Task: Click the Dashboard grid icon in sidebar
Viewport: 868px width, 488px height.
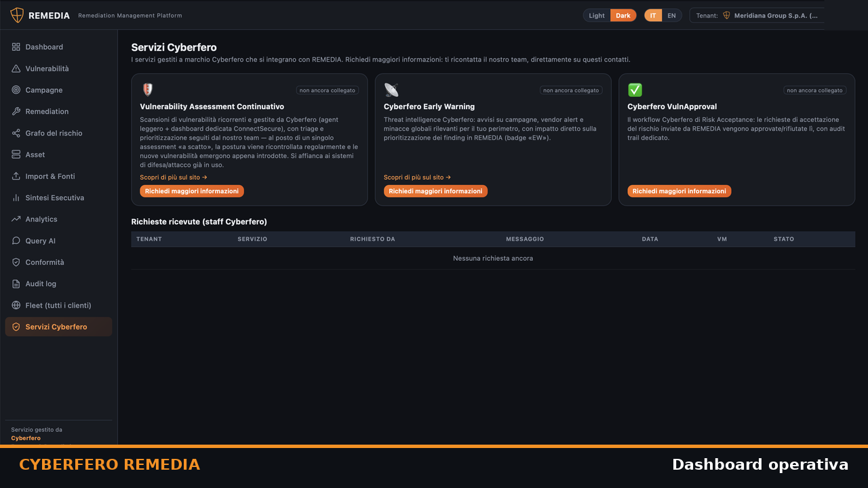Action: tap(16, 47)
